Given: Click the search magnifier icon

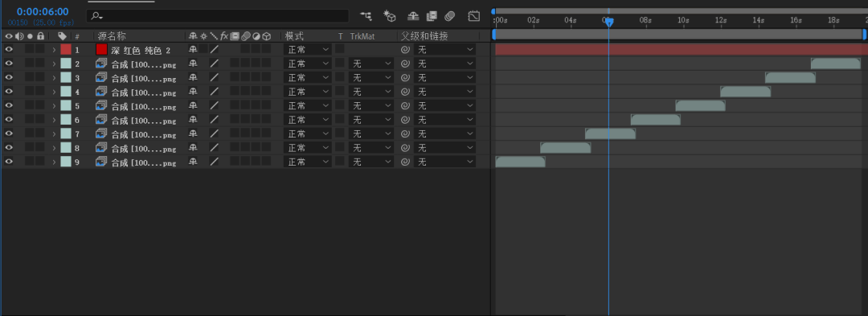Looking at the screenshot, I should pos(97,16).
